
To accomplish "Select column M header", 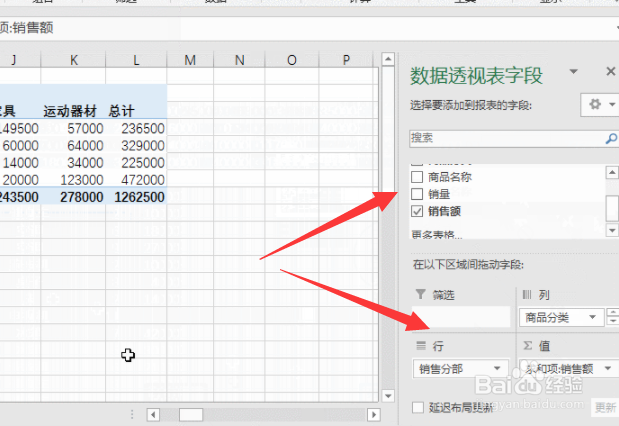I will pyautogui.click(x=190, y=60).
